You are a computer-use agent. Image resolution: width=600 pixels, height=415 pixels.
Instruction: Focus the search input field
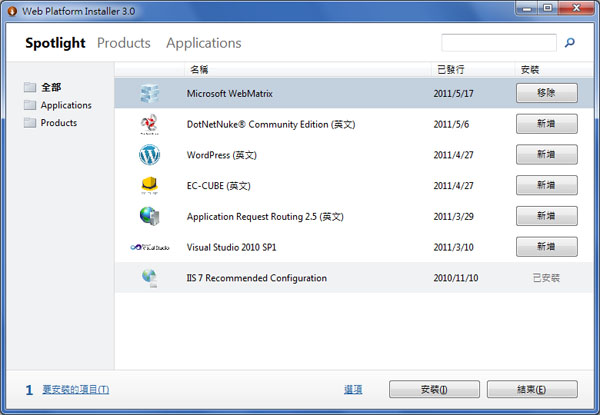pos(499,42)
